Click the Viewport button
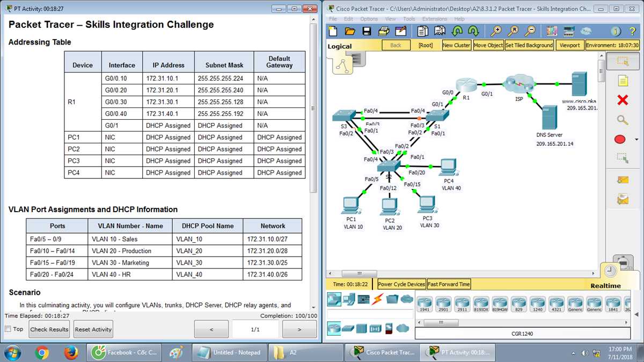The height and width of the screenshot is (362, 644). (x=570, y=45)
